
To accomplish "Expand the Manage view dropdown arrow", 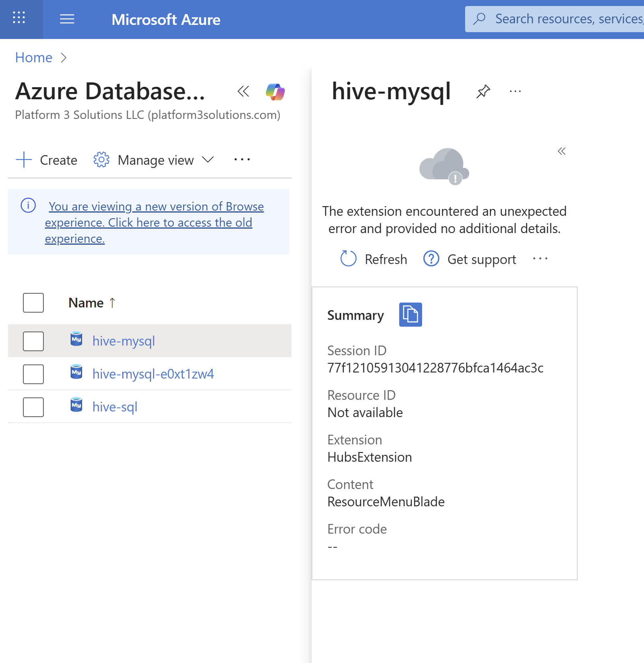I will [208, 160].
